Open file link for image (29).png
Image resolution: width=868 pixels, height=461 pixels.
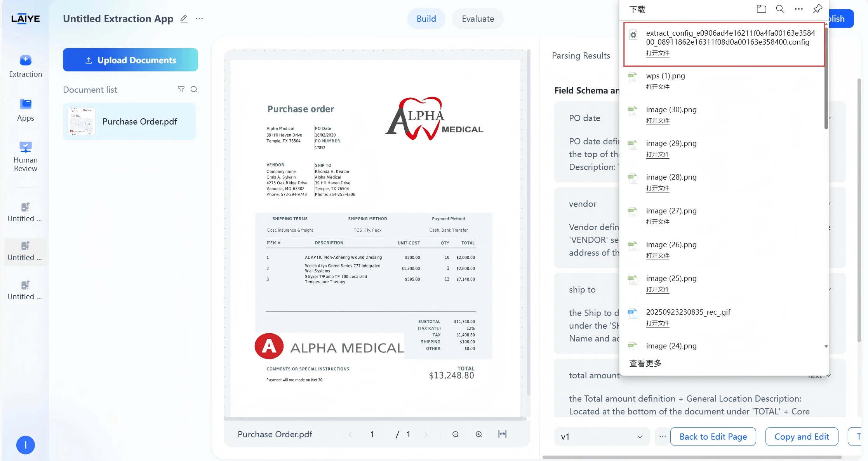coord(658,154)
